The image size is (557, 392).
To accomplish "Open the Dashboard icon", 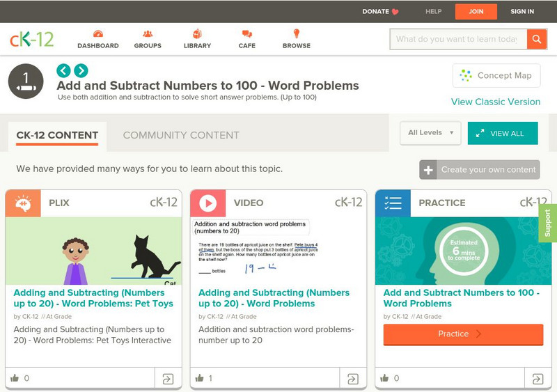I will 98,34.
